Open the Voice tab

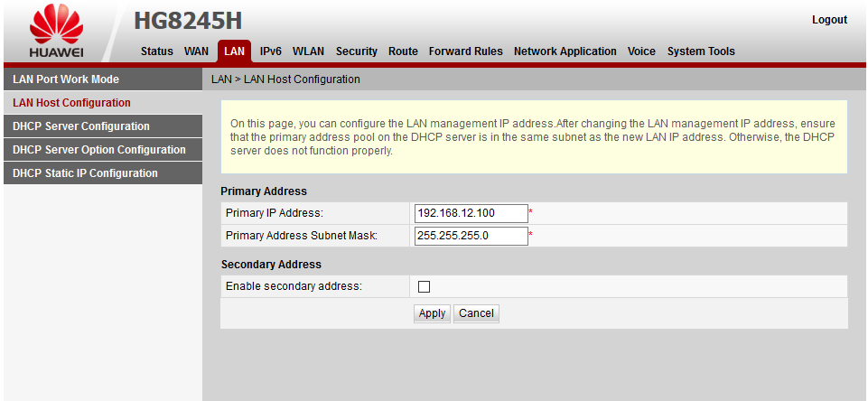(x=641, y=51)
